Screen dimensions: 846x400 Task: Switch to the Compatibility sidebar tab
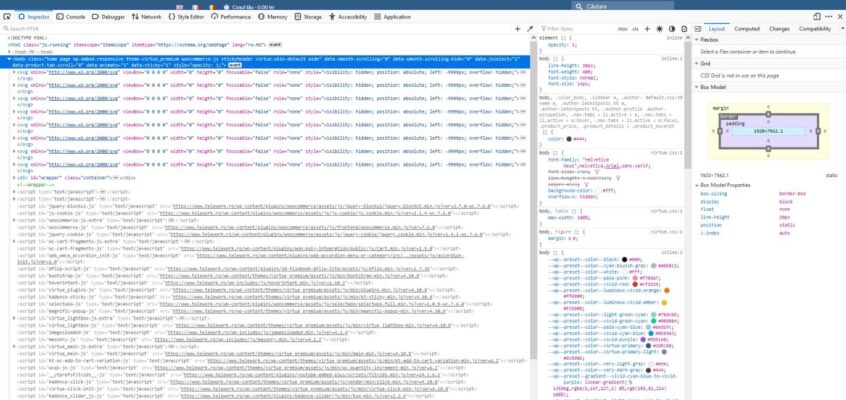point(815,29)
